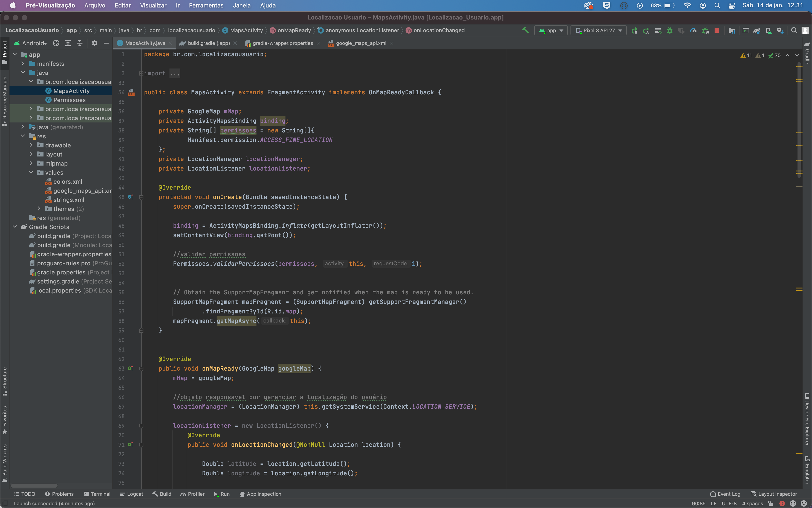Expand the manifests folder
The image size is (812, 508).
(23, 63)
